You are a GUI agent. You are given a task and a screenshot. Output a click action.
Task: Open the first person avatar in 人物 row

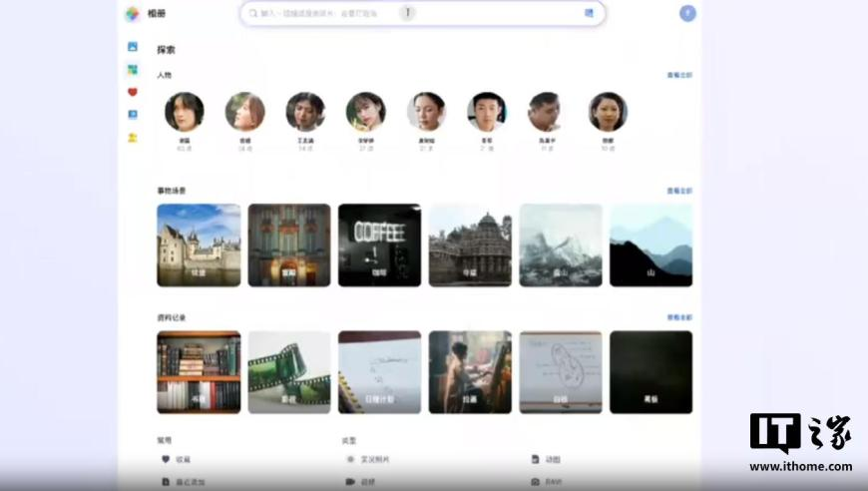click(x=185, y=112)
